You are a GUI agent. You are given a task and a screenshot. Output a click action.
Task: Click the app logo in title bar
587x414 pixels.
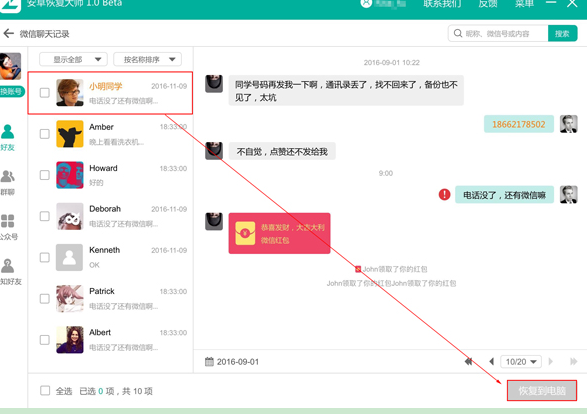pyautogui.click(x=10, y=5)
